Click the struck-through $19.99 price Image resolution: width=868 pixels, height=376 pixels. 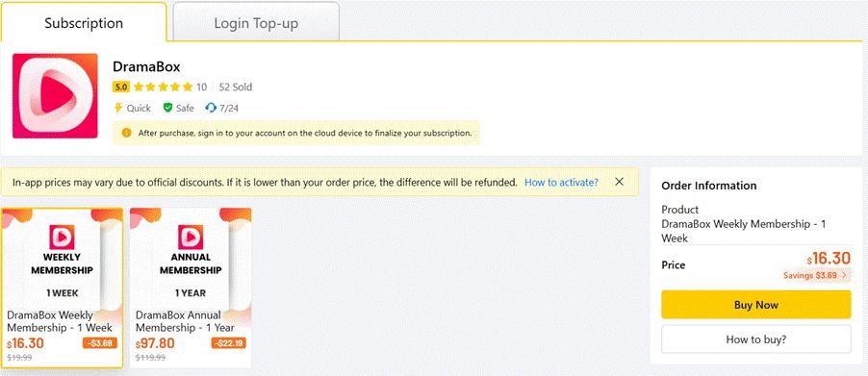(x=19, y=357)
